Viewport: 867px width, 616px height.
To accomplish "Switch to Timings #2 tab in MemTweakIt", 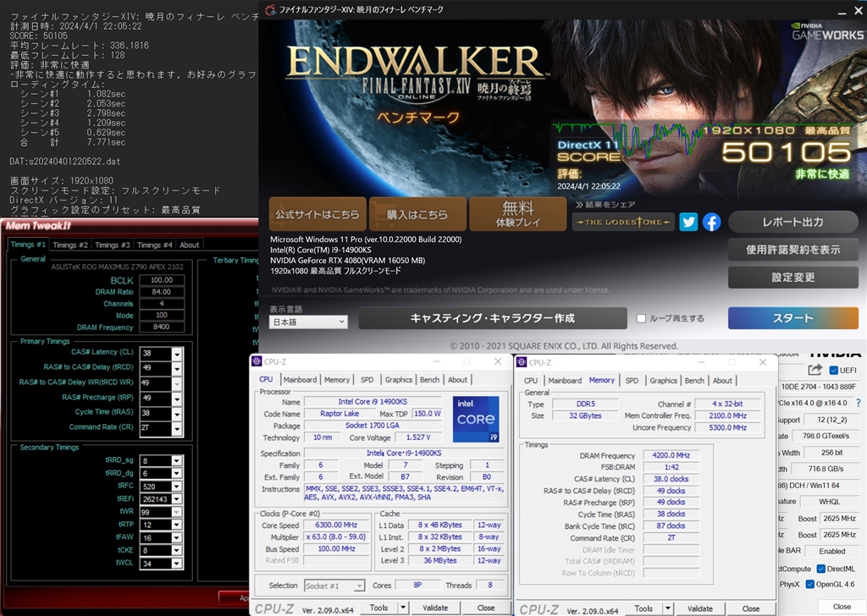I will click(70, 245).
